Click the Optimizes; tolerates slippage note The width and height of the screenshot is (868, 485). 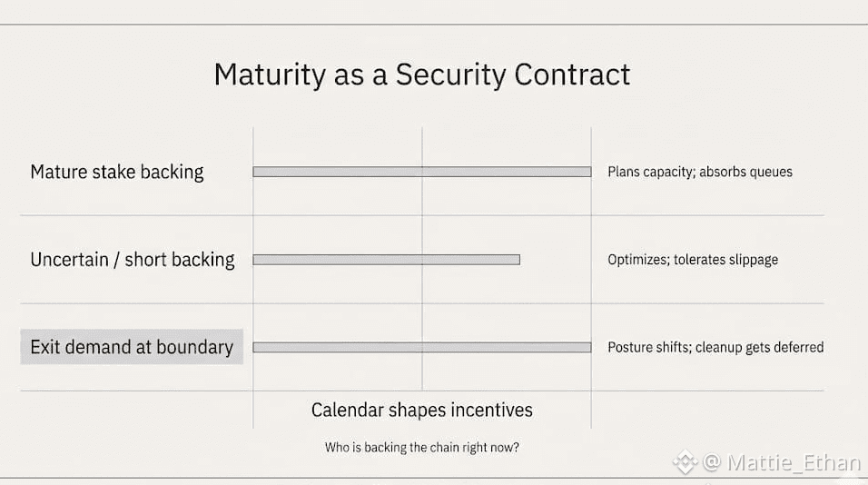click(693, 260)
